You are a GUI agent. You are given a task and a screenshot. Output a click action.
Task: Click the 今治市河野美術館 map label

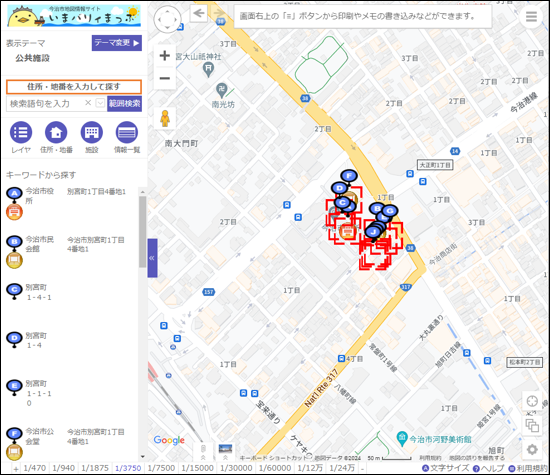[441, 439]
